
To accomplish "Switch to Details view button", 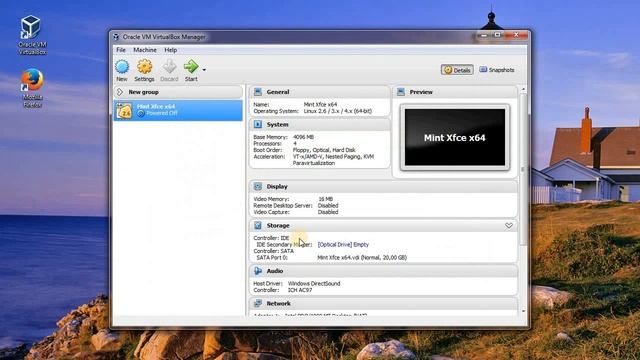I will coord(457,70).
